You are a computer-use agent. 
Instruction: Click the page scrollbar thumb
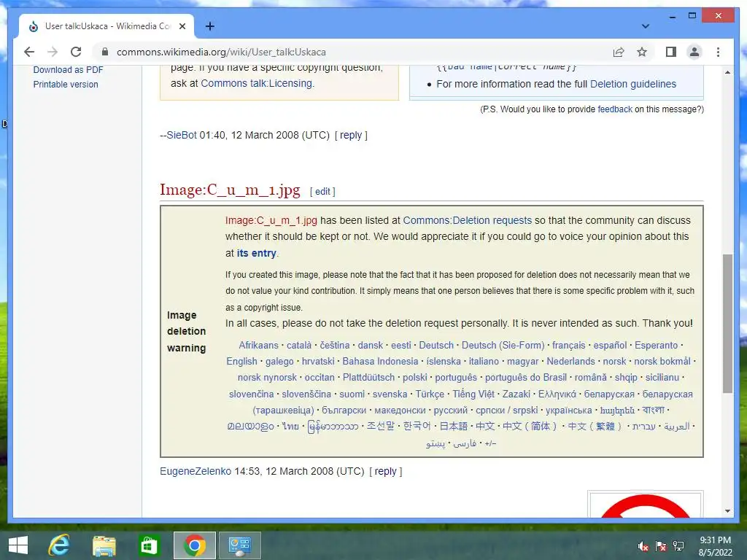[727, 323]
